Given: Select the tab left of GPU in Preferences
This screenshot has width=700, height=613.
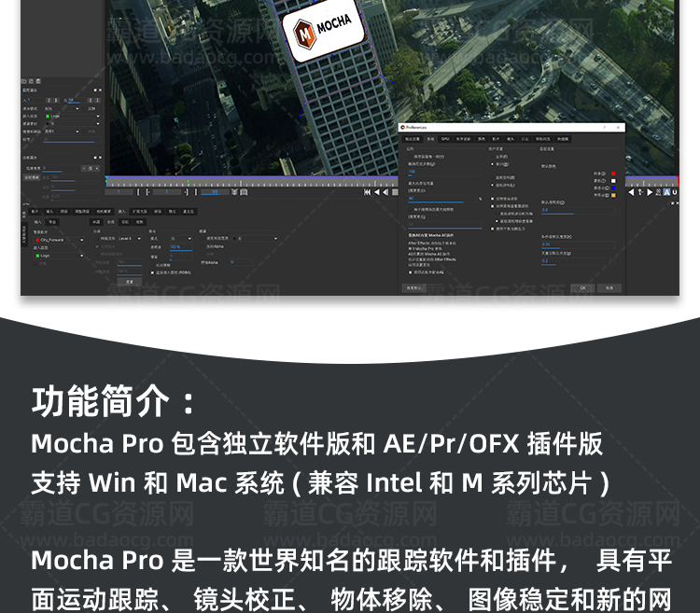Looking at the screenshot, I should [x=430, y=139].
